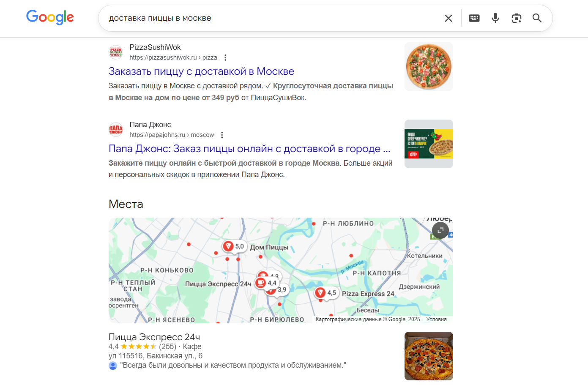Image resolution: width=588 pixels, height=385 pixels.
Task: Click the Папа Джонс site favicon
Action: [x=115, y=129]
